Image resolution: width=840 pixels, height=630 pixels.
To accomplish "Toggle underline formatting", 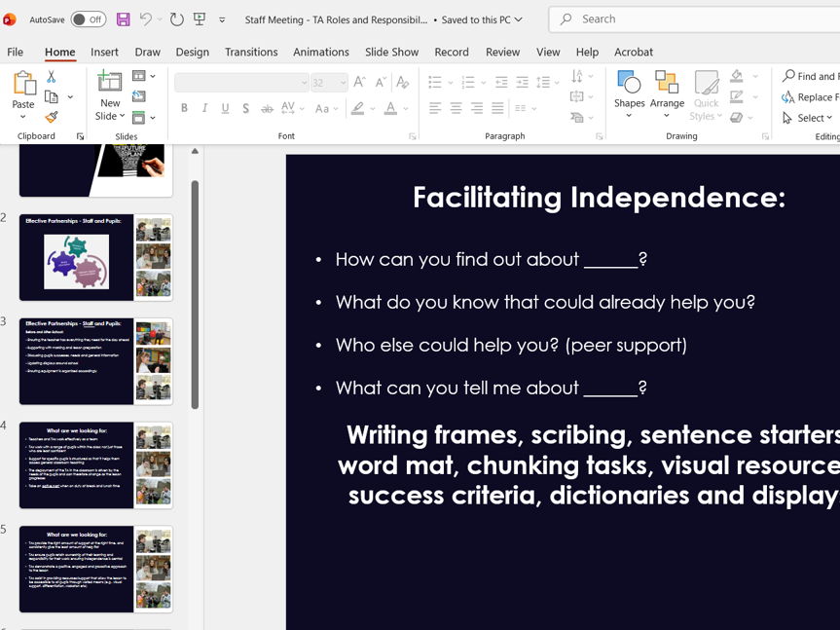I will pyautogui.click(x=225, y=108).
